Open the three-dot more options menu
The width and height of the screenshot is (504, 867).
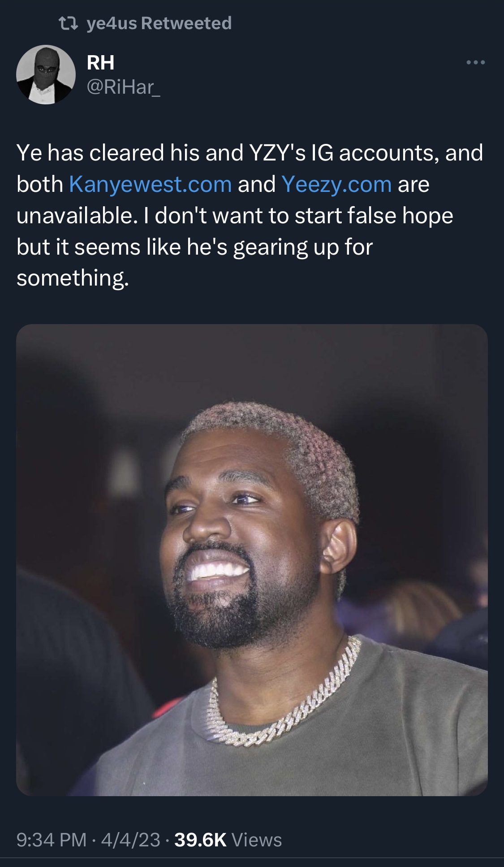[476, 63]
